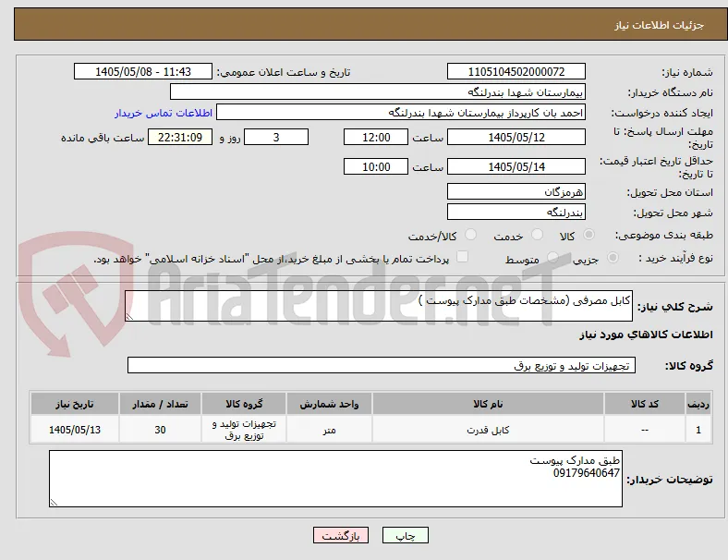Select the جزیی purchase type radio
728x560 pixels.
(x=613, y=258)
